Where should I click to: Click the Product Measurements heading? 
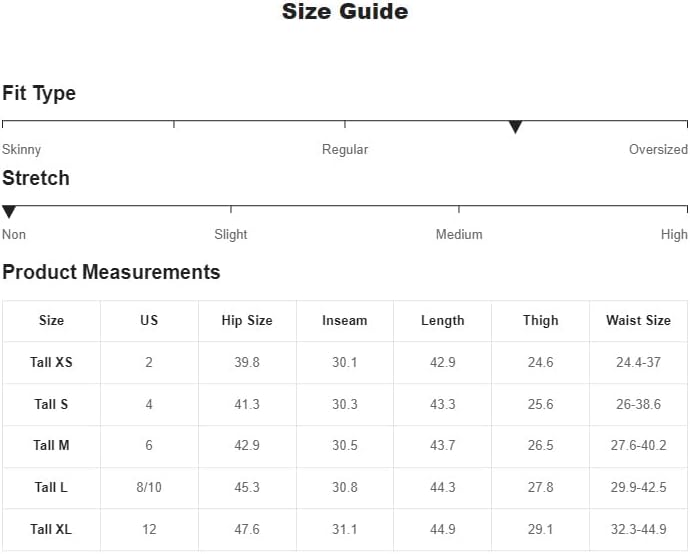(111, 272)
